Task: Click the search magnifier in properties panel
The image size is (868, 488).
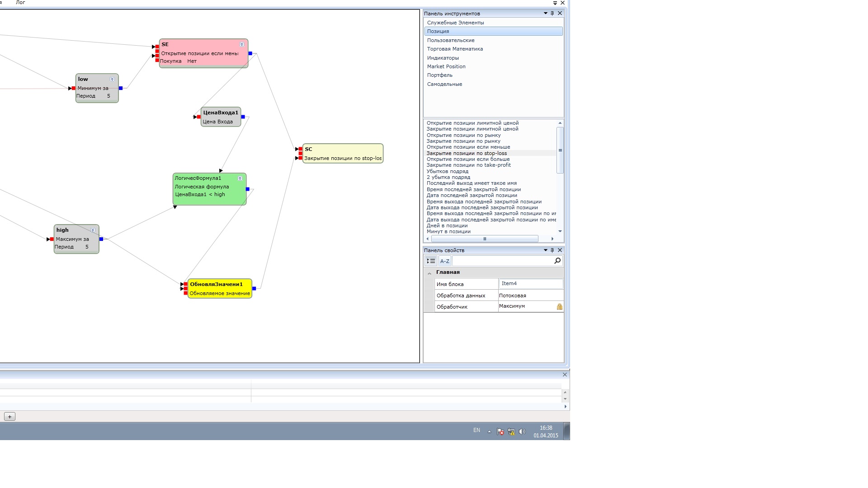Action: (x=557, y=261)
